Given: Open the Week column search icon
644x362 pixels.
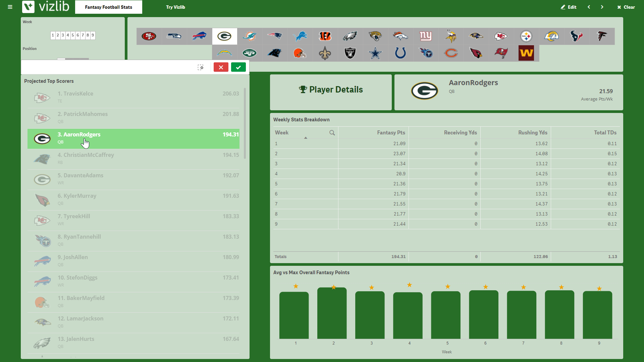Looking at the screenshot, I should 332,133.
